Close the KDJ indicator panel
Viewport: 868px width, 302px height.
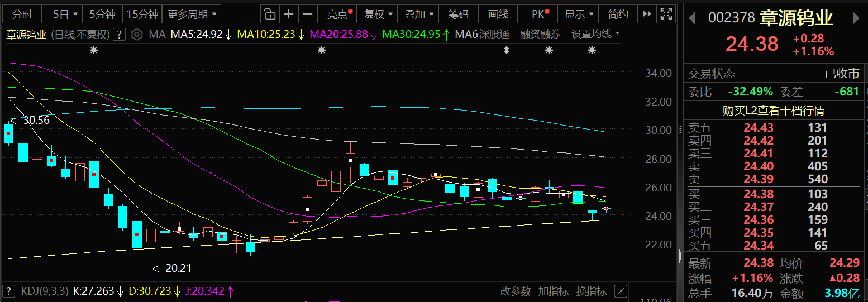621,291
